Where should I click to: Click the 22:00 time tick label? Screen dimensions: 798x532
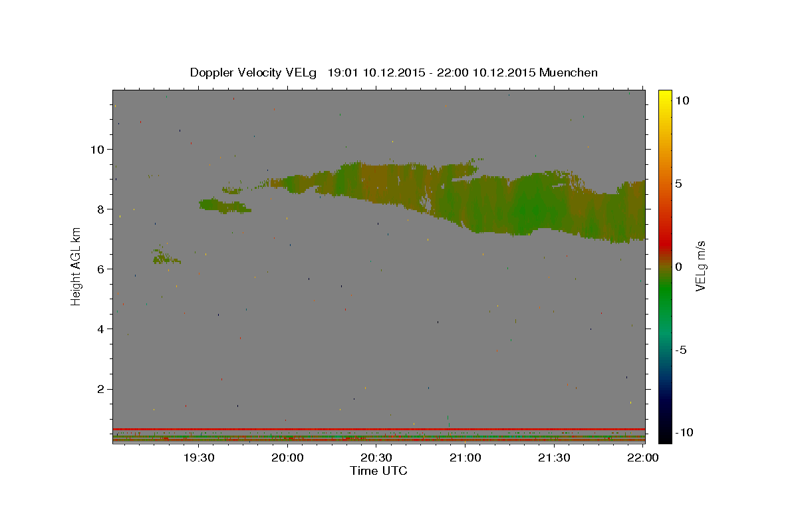[642, 458]
